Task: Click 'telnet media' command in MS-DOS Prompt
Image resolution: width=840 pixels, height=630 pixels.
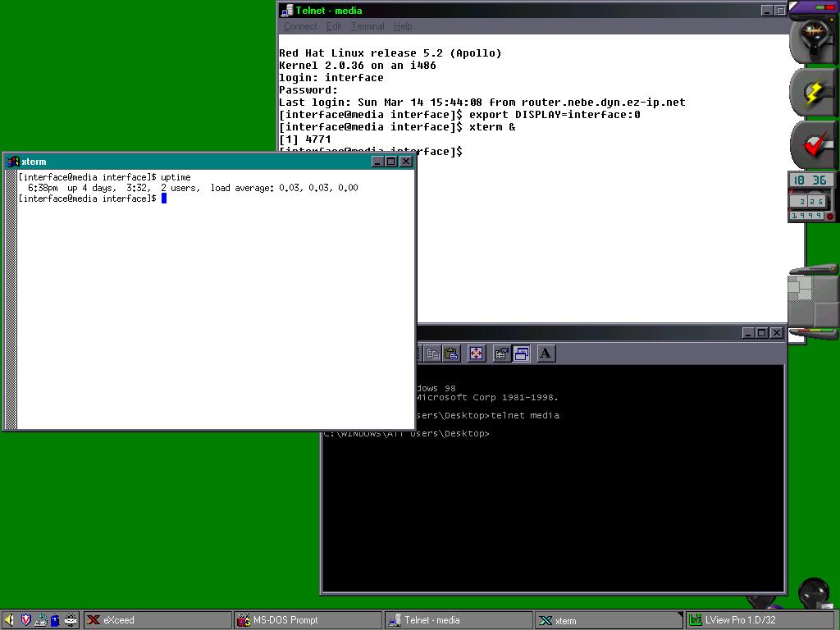Action: pyautogui.click(x=525, y=415)
